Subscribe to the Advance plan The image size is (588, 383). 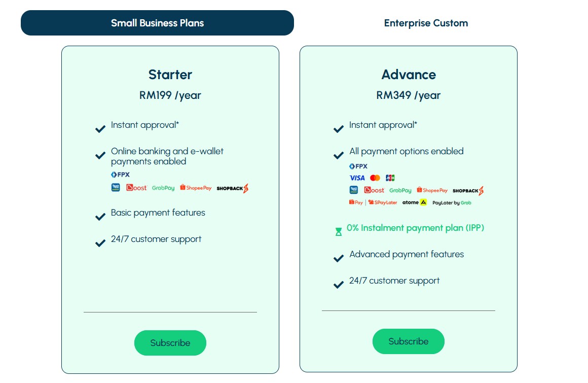point(409,341)
